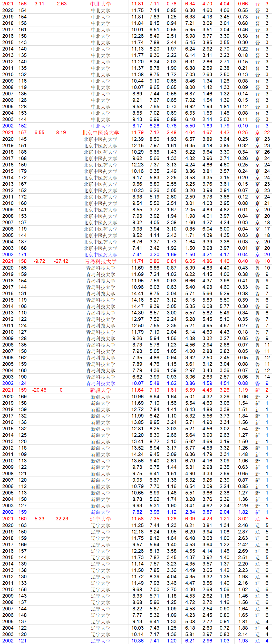Select value 5.33 in 辽宁大学 2021 row
272x644 pixels.
coord(39,519)
